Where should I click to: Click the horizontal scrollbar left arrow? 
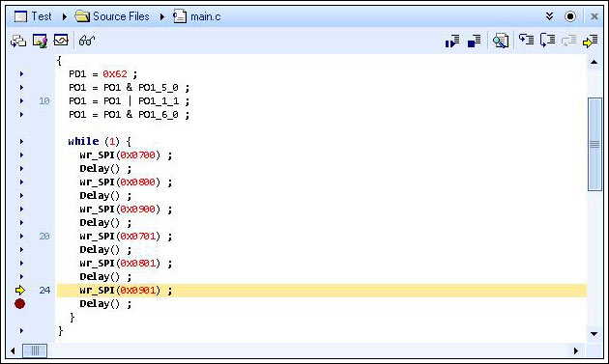pyautogui.click(x=13, y=350)
